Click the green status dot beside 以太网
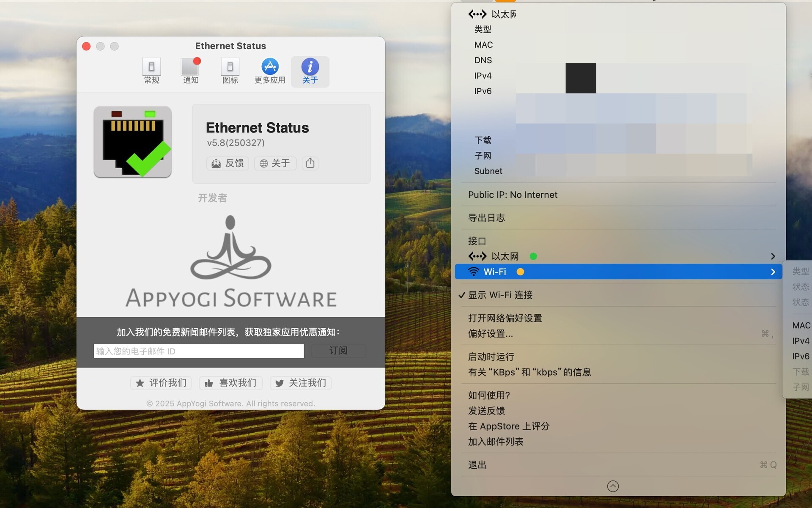 pos(533,256)
